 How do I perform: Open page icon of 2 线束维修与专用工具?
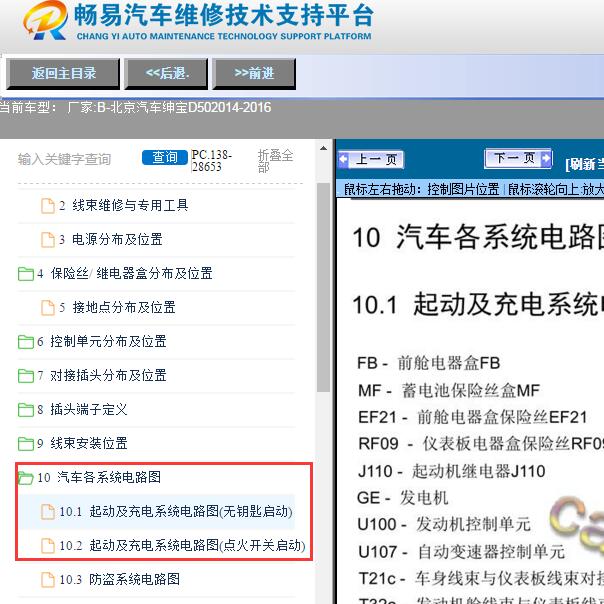tap(48, 206)
